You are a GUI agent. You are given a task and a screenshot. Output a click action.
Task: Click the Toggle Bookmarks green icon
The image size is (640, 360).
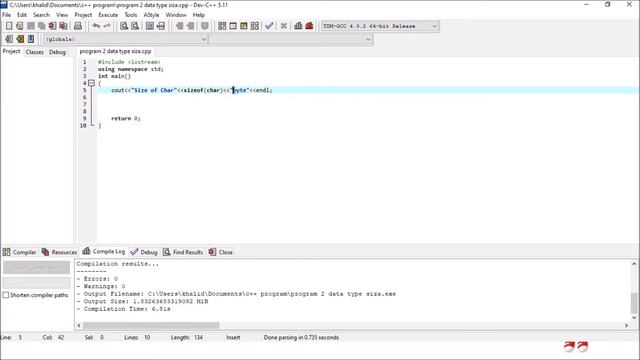point(20,39)
